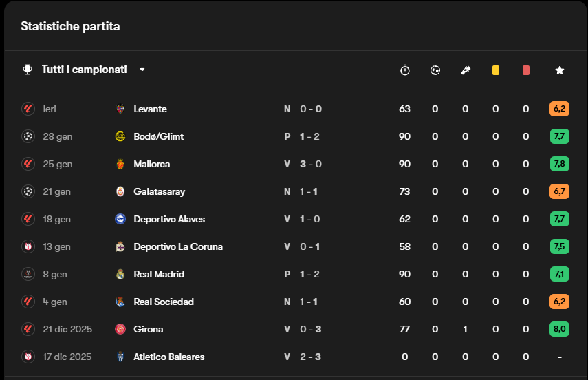Open the Levante match row

coord(150,109)
